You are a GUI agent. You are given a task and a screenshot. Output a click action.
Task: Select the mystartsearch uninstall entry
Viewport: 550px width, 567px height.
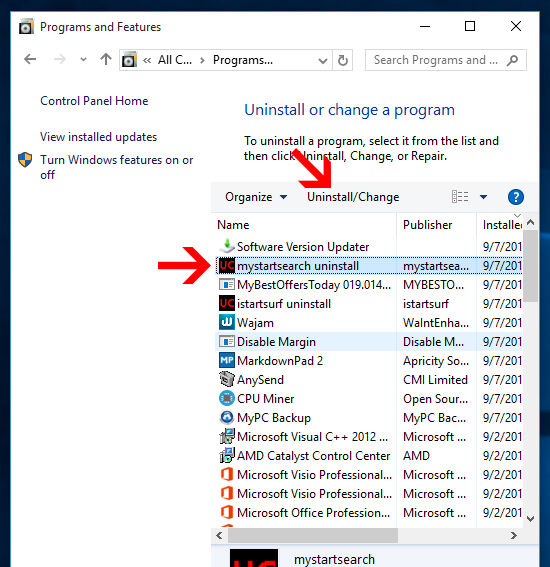pyautogui.click(x=369, y=266)
